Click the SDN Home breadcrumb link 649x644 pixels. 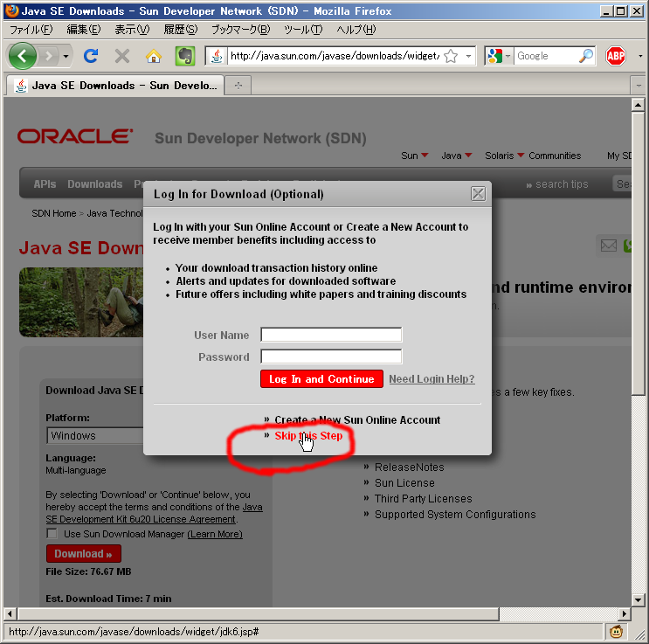(54, 213)
